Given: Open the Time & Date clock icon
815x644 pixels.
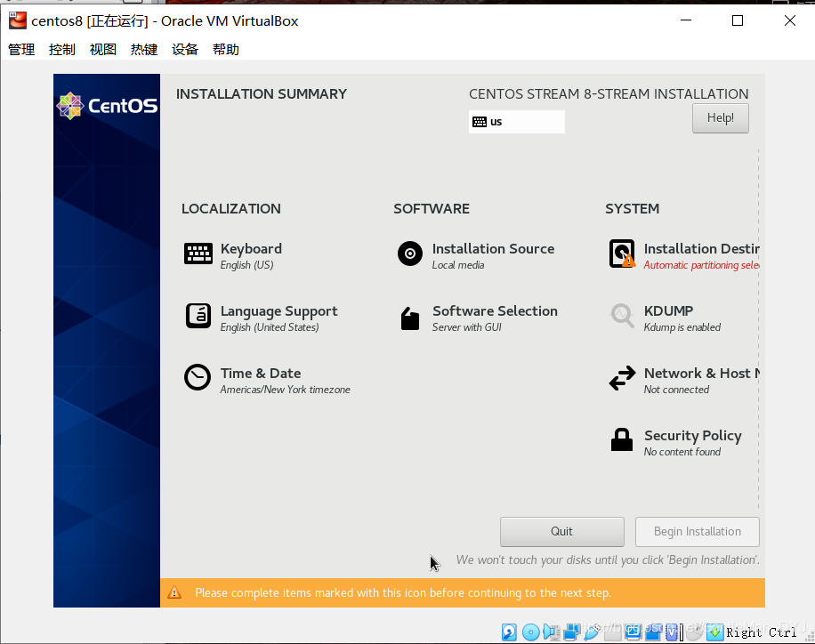Looking at the screenshot, I should tap(198, 377).
